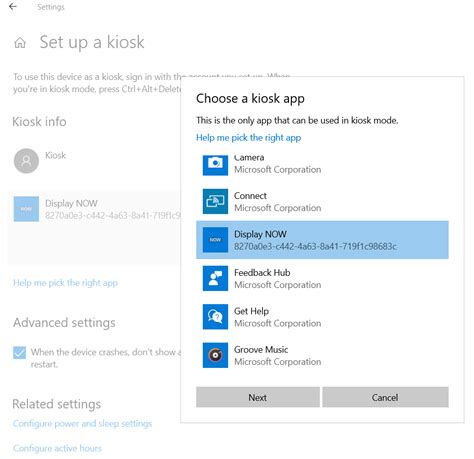Click the Kiosk user avatar icon
The height and width of the screenshot is (459, 474).
pos(26,161)
